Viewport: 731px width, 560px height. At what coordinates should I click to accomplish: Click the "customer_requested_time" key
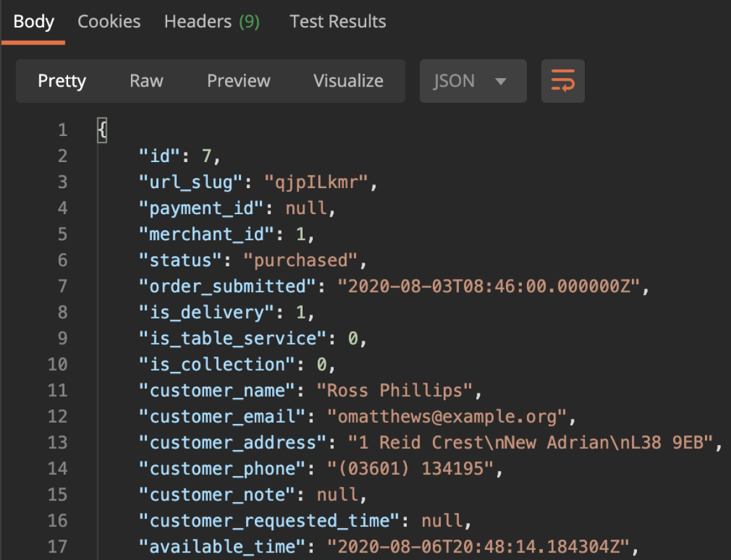pos(269,521)
